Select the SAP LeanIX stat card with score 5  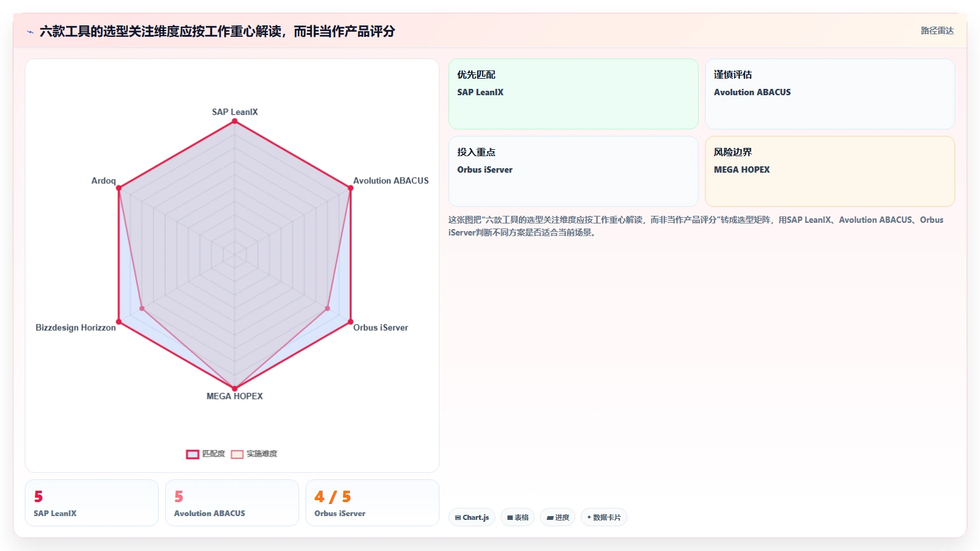[x=91, y=503]
